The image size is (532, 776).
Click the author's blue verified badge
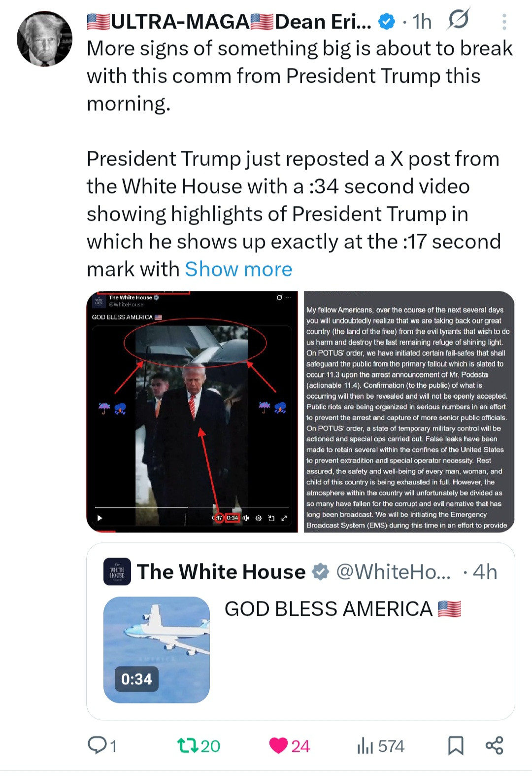(387, 21)
